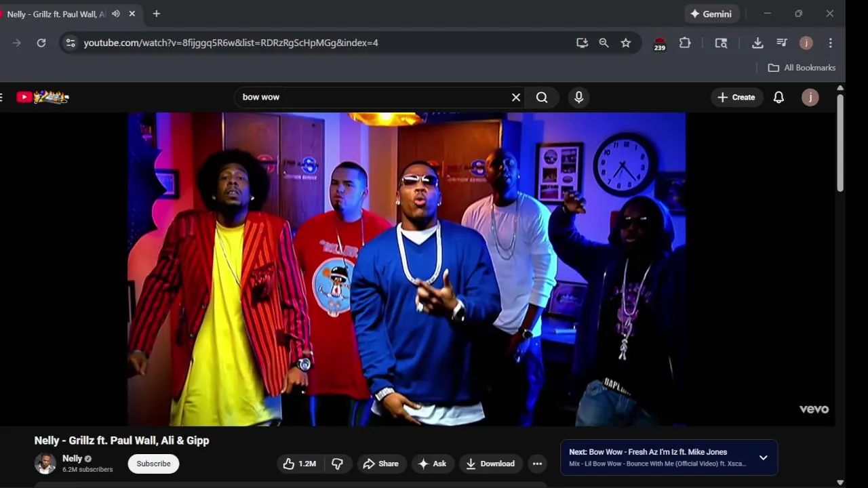Click the Next: Bow Wow - Fresh Azimiz text
Viewport: 868px width, 488px height.
coord(648,452)
